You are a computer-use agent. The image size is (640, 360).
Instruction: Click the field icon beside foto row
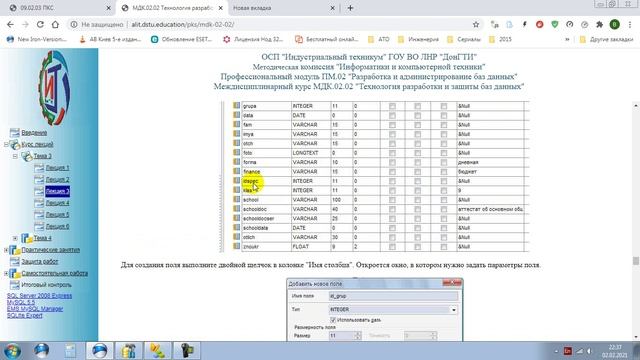point(236,152)
